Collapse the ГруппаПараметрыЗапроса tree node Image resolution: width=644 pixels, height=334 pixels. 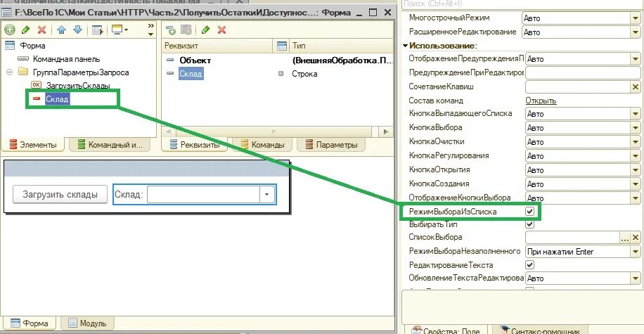click(9, 72)
